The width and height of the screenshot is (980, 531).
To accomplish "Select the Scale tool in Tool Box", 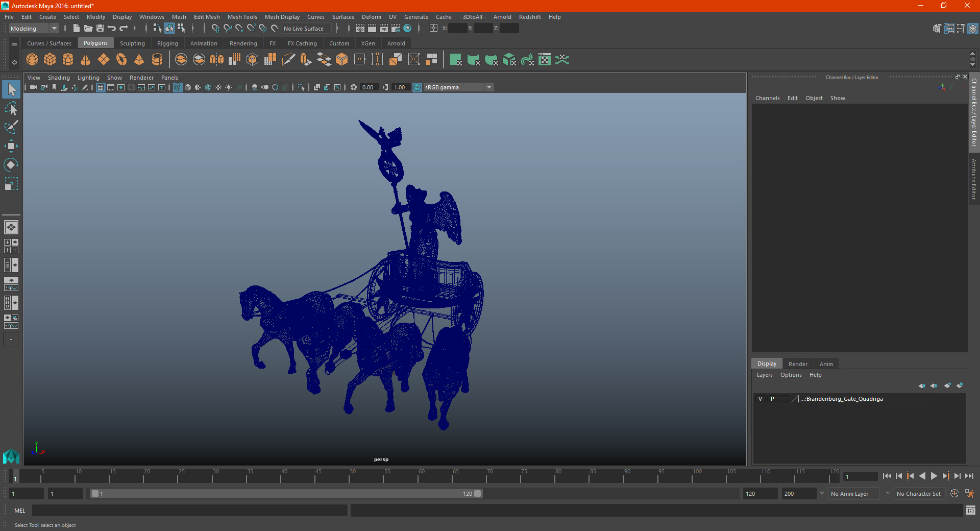I will 11,184.
